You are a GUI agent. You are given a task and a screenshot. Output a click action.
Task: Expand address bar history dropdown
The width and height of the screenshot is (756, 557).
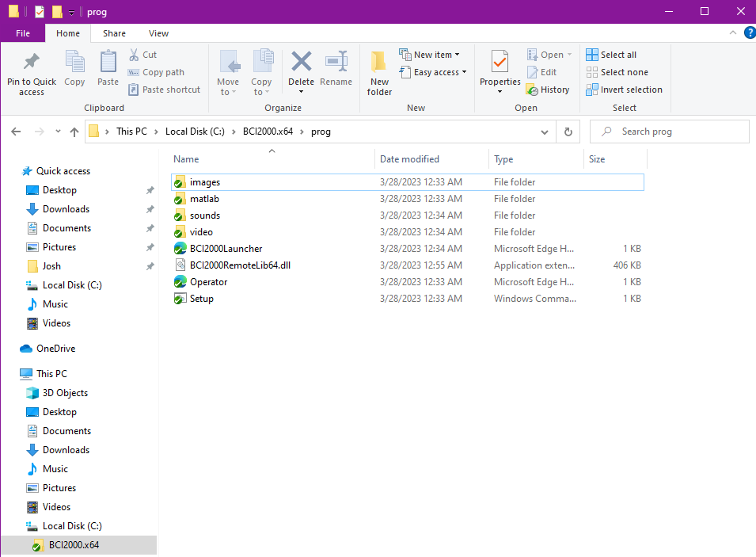[x=545, y=132]
